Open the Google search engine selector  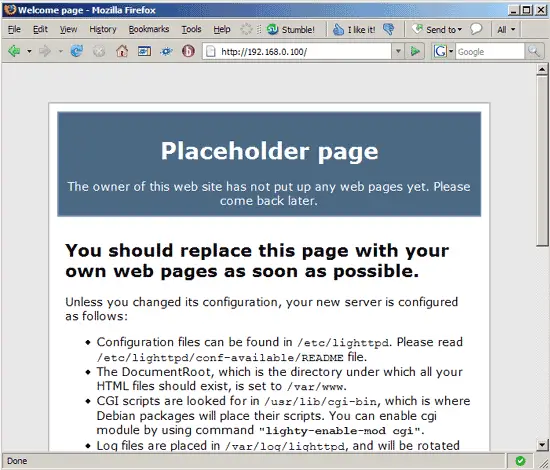pyautogui.click(x=443, y=52)
